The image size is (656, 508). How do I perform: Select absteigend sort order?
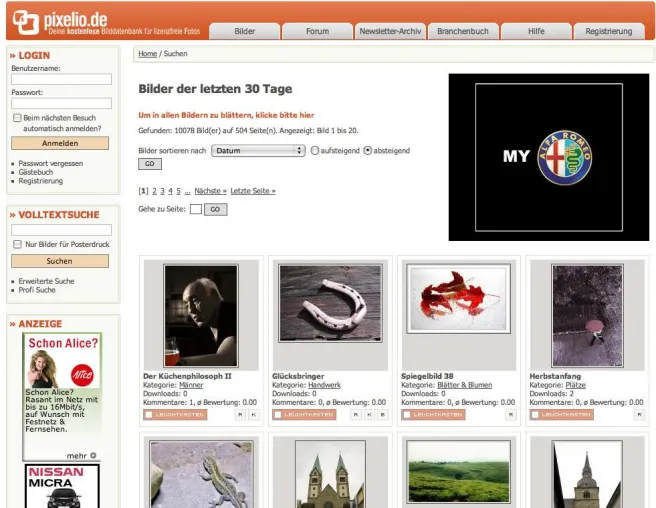pos(367,150)
